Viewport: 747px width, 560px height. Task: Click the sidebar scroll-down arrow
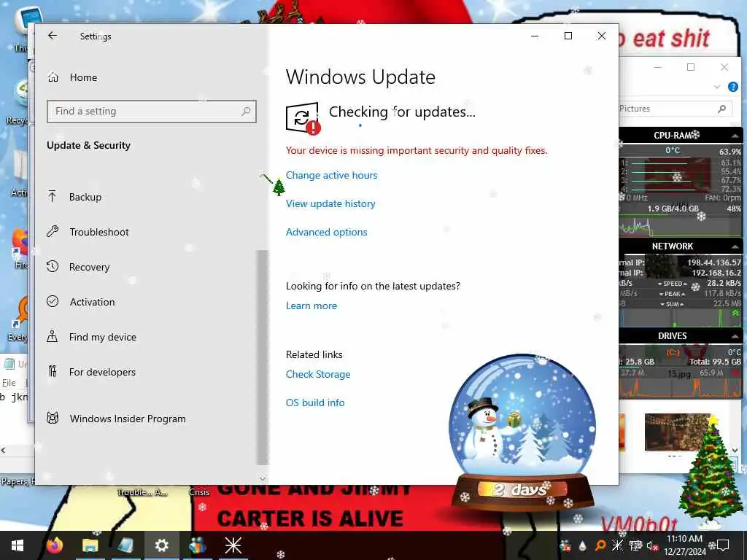click(262, 478)
